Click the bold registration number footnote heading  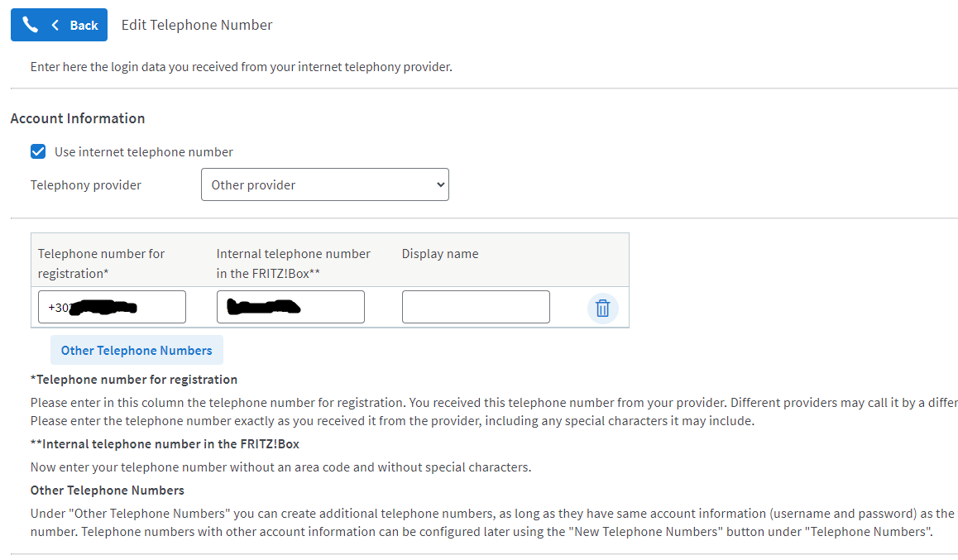[x=134, y=380]
